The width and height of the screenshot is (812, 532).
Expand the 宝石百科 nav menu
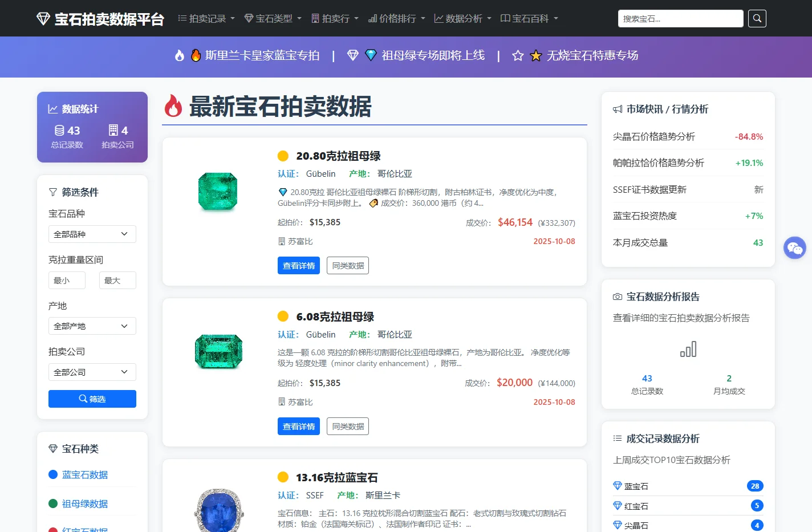529,19
